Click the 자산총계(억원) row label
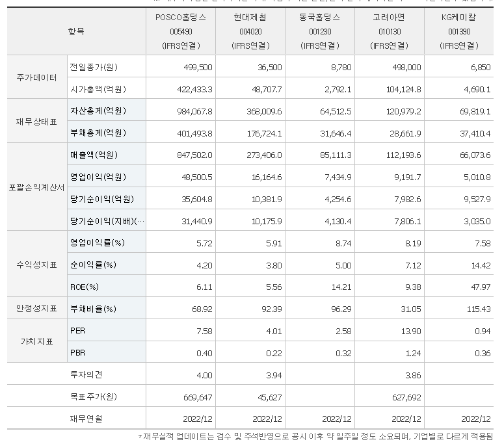 [98, 110]
